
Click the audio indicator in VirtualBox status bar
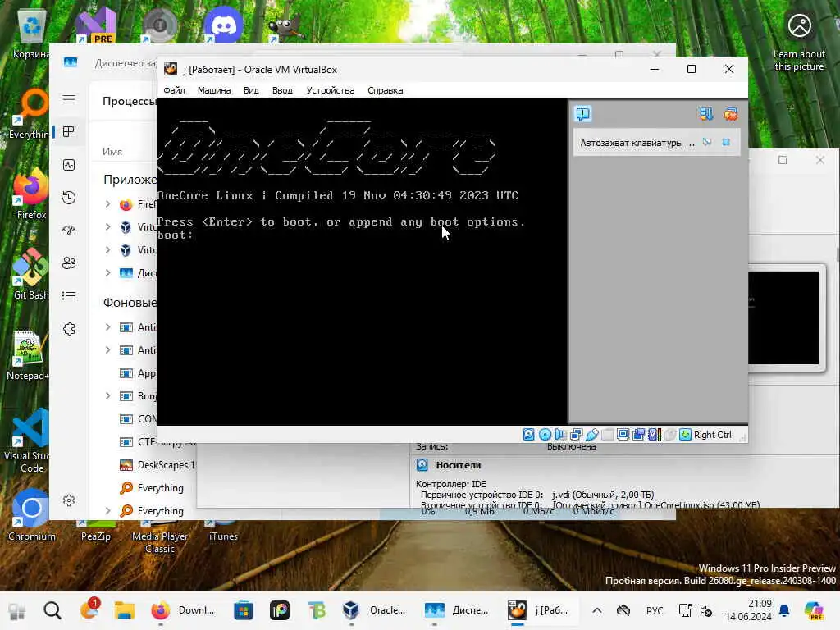[x=560, y=435]
